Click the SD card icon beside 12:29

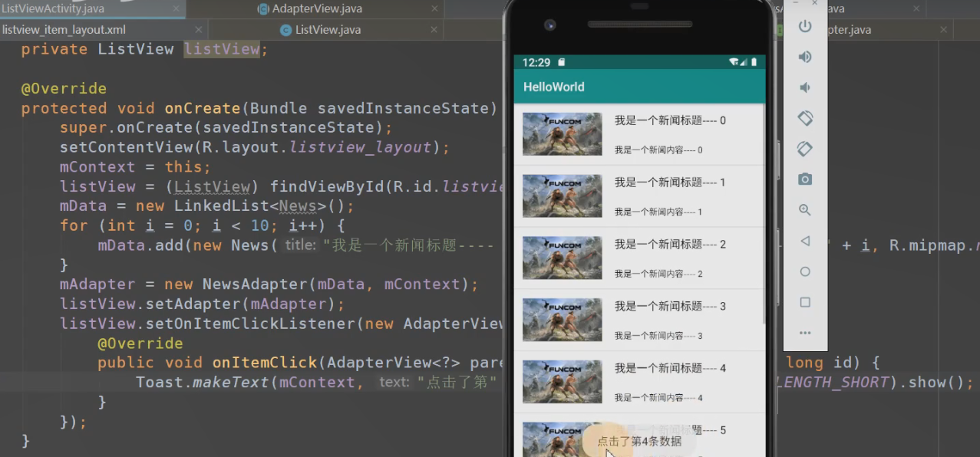click(x=562, y=62)
